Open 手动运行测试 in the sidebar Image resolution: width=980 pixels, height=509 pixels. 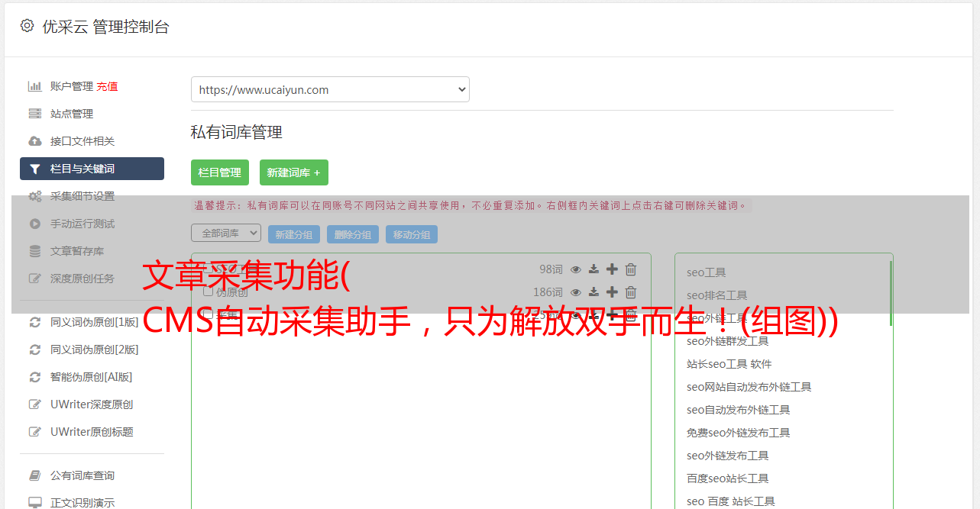[82, 224]
